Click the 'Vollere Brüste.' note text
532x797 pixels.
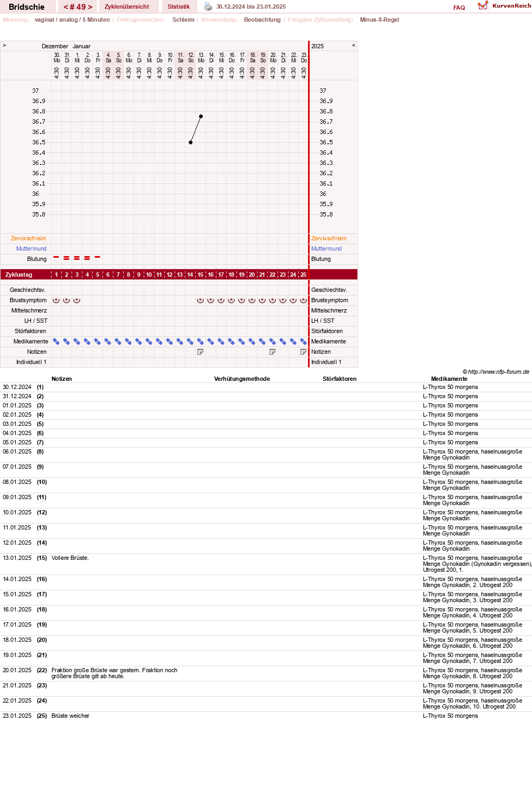tap(70, 558)
